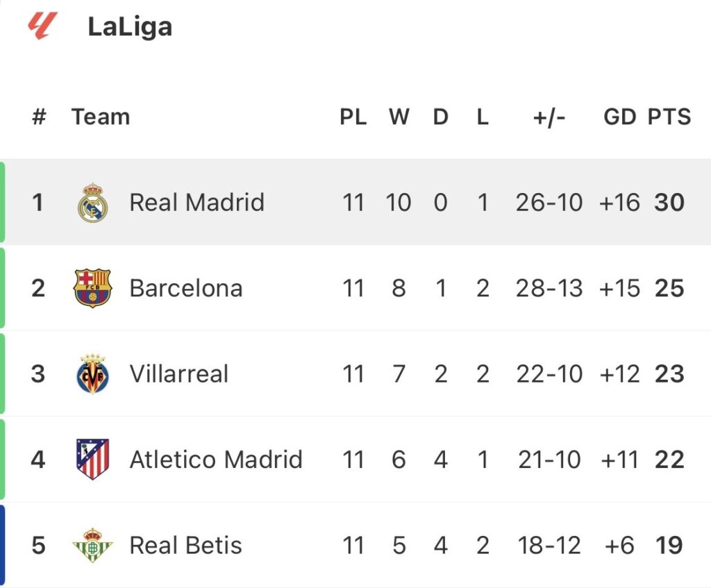Click the Real Betis crest
Viewport: 711px width, 588px height.
(x=92, y=546)
